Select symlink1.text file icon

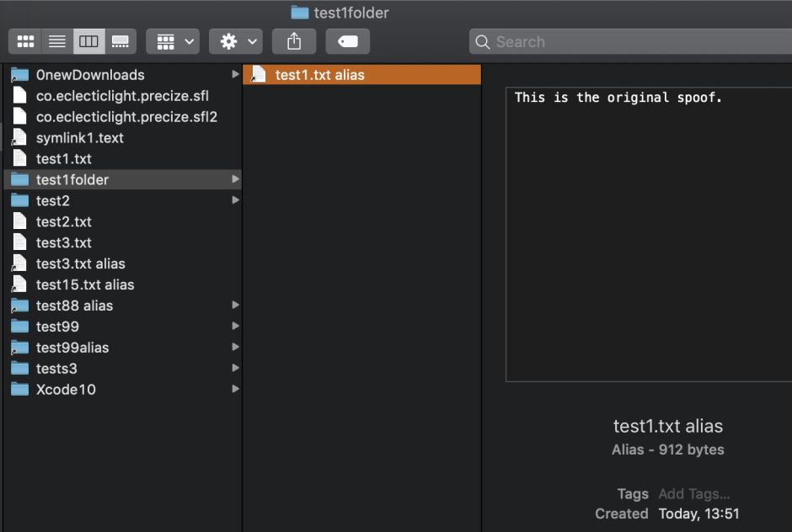pos(19,138)
